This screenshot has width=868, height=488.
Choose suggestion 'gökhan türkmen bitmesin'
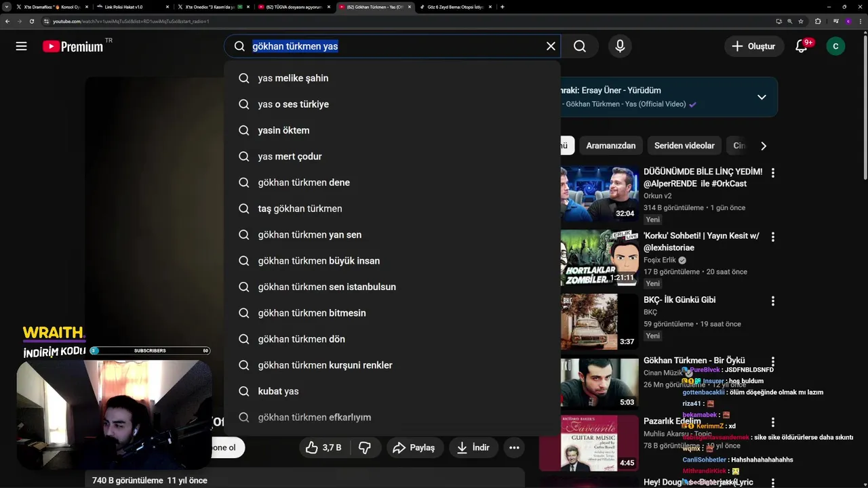(392, 313)
